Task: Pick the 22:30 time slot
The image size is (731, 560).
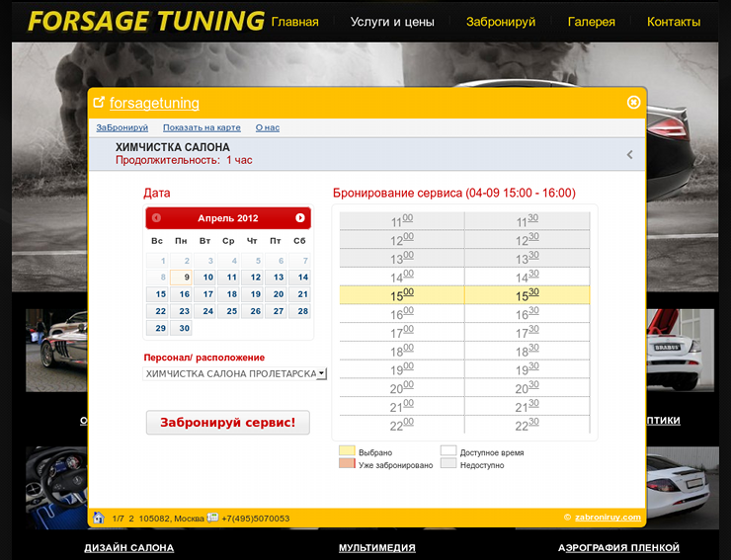Action: 528,425
